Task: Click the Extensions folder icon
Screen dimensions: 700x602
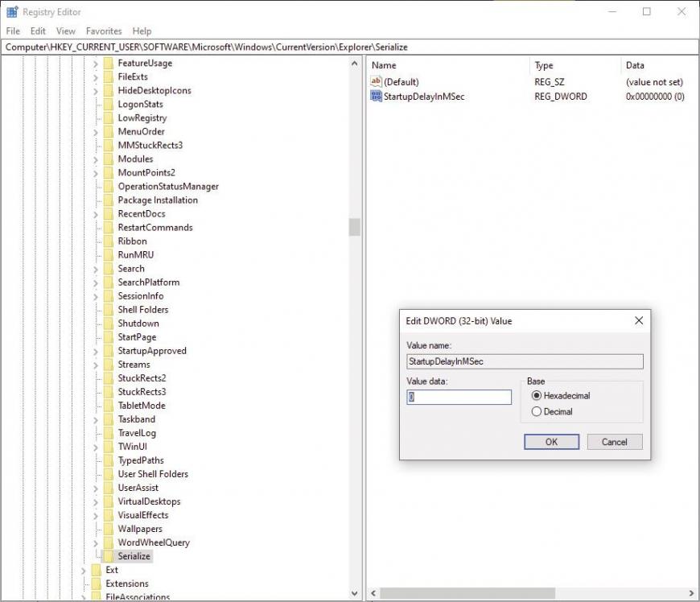Action: point(96,583)
